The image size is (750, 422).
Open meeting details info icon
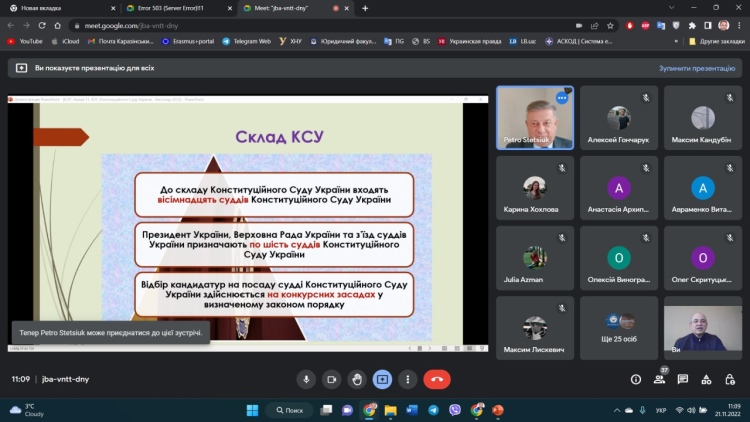point(636,379)
